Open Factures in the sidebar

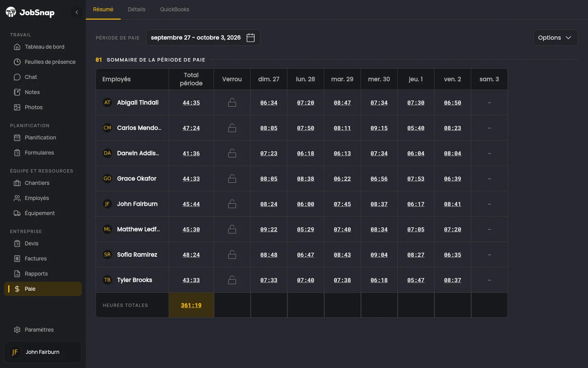pos(43,258)
